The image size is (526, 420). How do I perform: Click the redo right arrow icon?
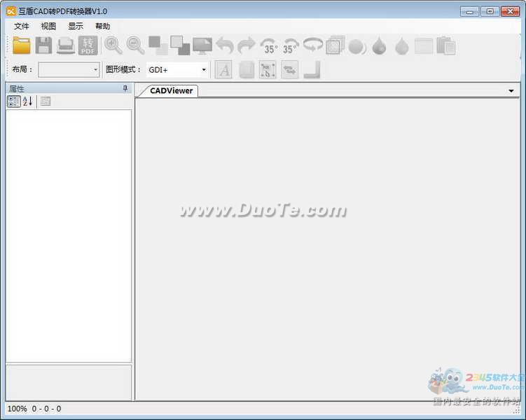[x=247, y=45]
